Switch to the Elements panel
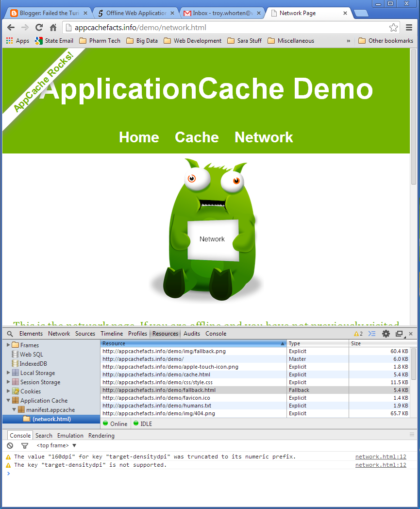420x509 pixels. [31, 334]
